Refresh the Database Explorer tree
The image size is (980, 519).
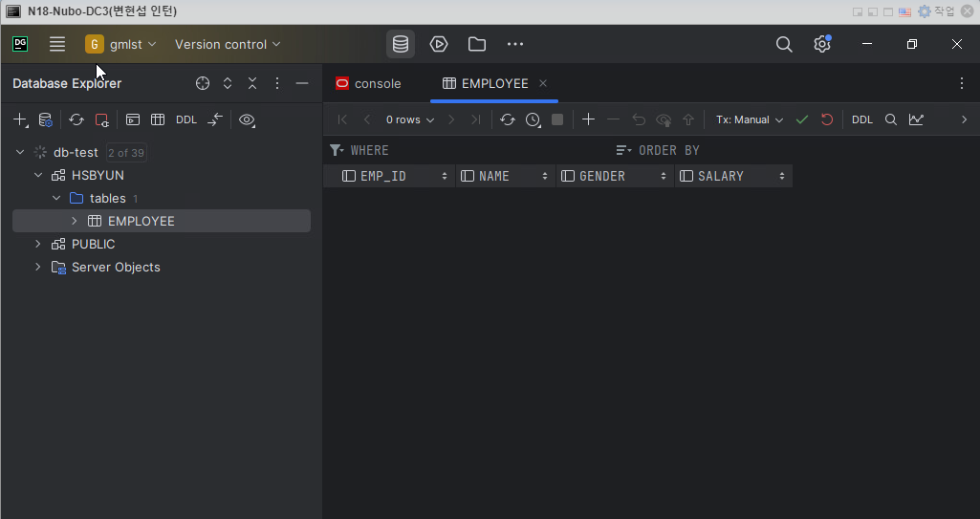[76, 119]
